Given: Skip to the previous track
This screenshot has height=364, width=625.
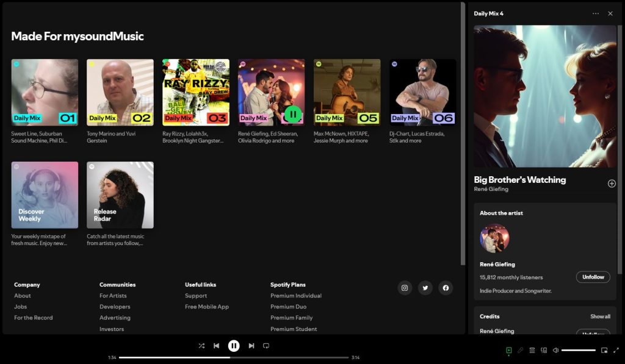Looking at the screenshot, I should pos(216,346).
